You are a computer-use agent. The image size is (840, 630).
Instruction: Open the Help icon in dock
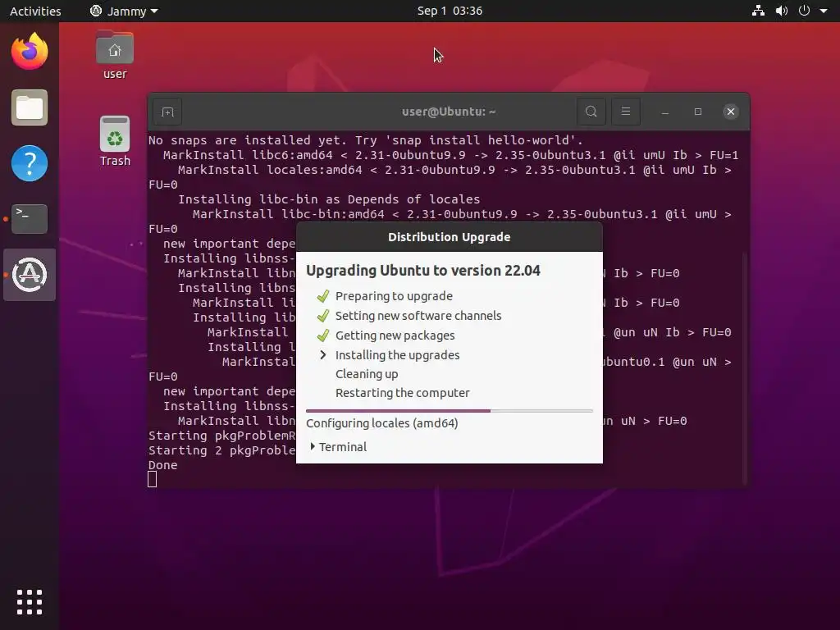[x=30, y=163]
